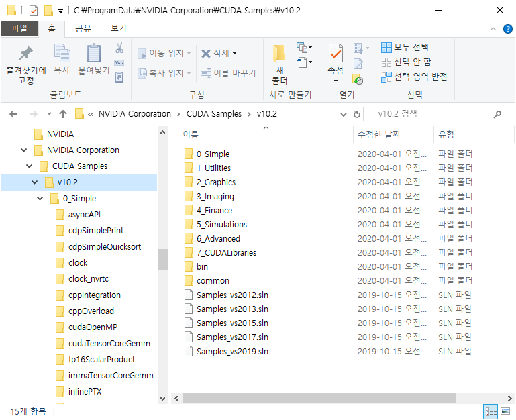The image size is (516, 420).
Task: Collapse the CUDA Samples tree node
Action: (x=29, y=166)
